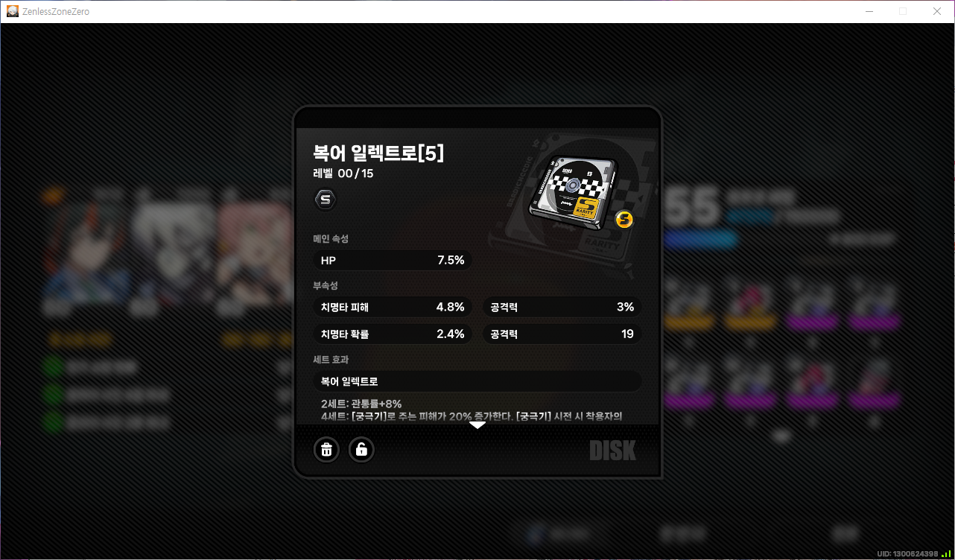Screen dimensions: 955x560
Task: Select the 치명타 피해 4.8% substat
Action: (393, 307)
